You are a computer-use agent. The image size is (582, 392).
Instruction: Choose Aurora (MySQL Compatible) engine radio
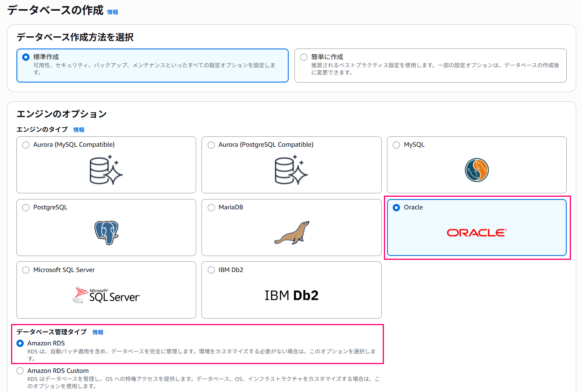click(26, 145)
